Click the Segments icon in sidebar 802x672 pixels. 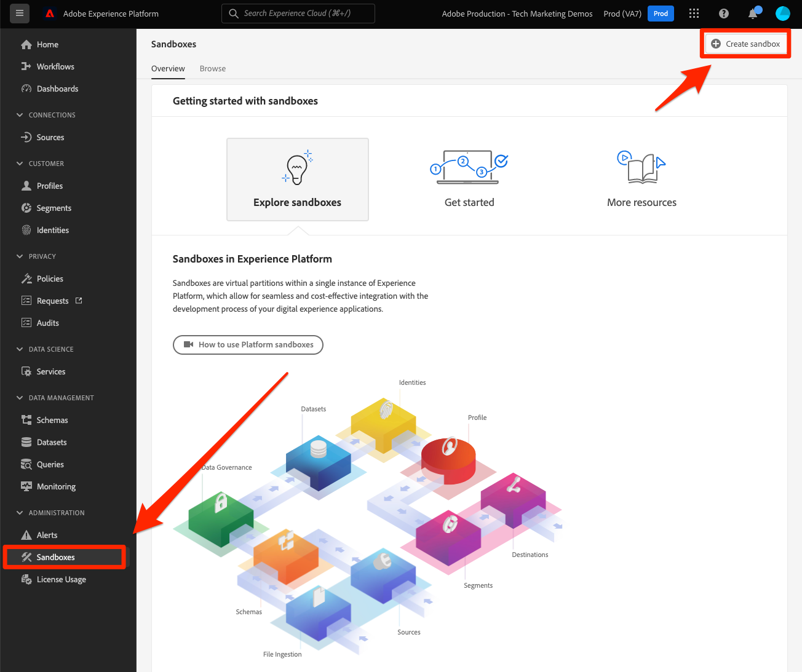26,208
